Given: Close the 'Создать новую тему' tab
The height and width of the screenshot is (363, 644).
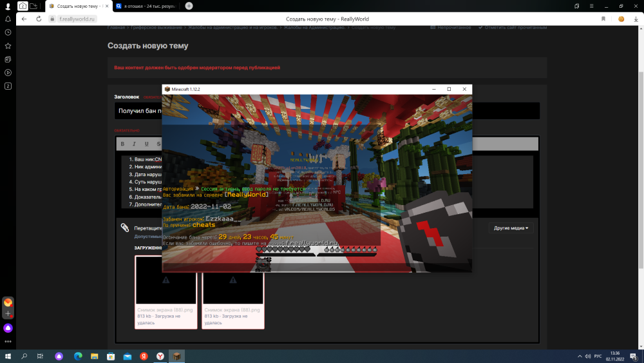Looking at the screenshot, I should click(x=107, y=6).
